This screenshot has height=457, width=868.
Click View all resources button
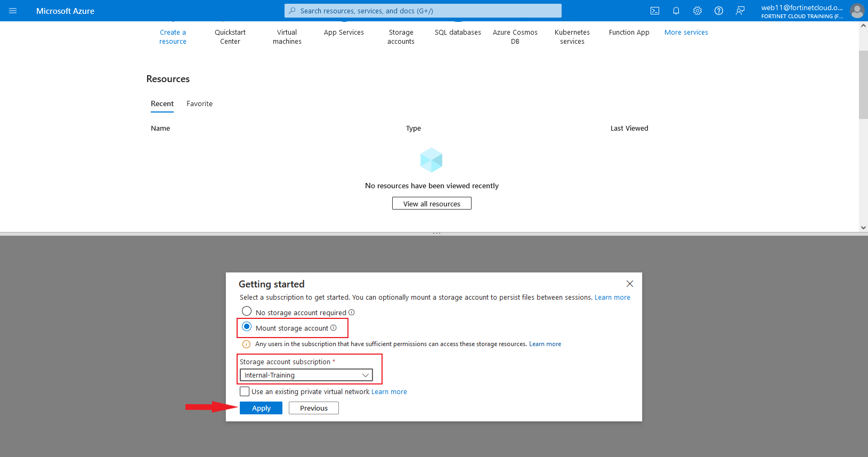(x=432, y=204)
